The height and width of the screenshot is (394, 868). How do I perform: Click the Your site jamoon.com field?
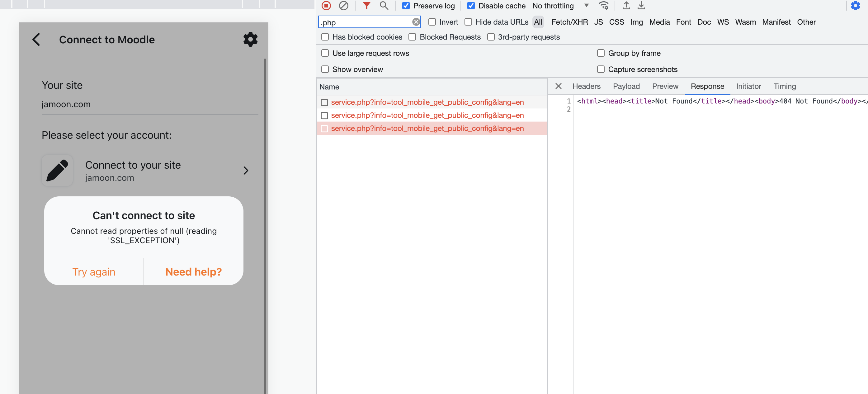click(150, 104)
